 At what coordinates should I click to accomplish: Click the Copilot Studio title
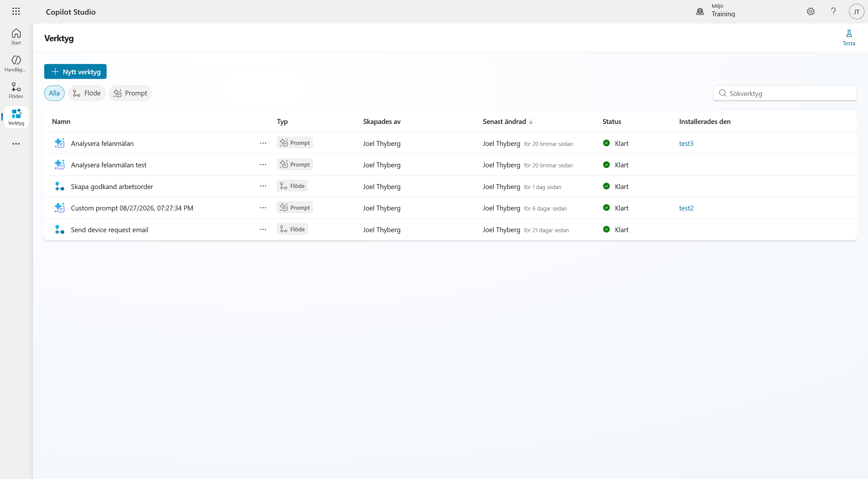click(71, 12)
